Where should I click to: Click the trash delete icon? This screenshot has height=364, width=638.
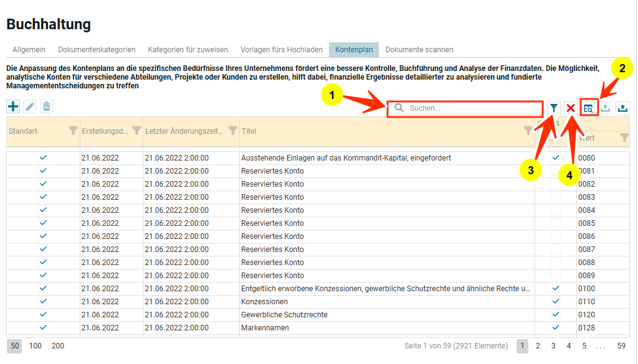click(47, 106)
